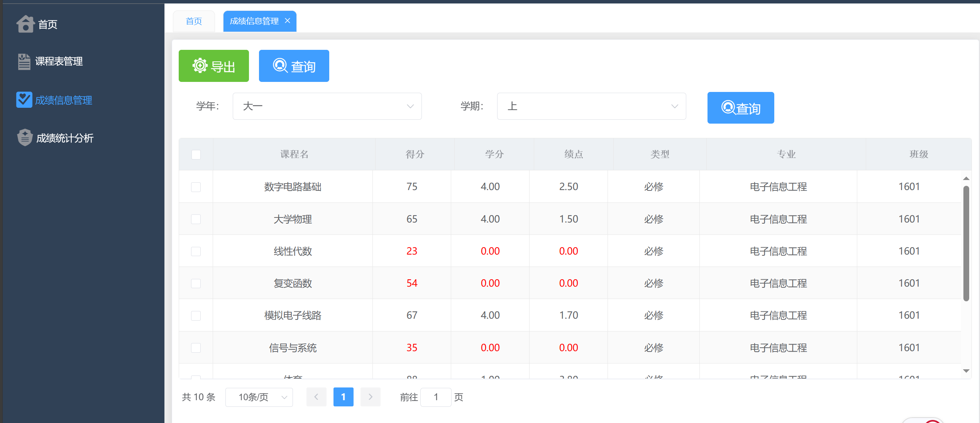980x423 pixels.
Task: Click the home house icon in sidebar
Action: [x=25, y=24]
